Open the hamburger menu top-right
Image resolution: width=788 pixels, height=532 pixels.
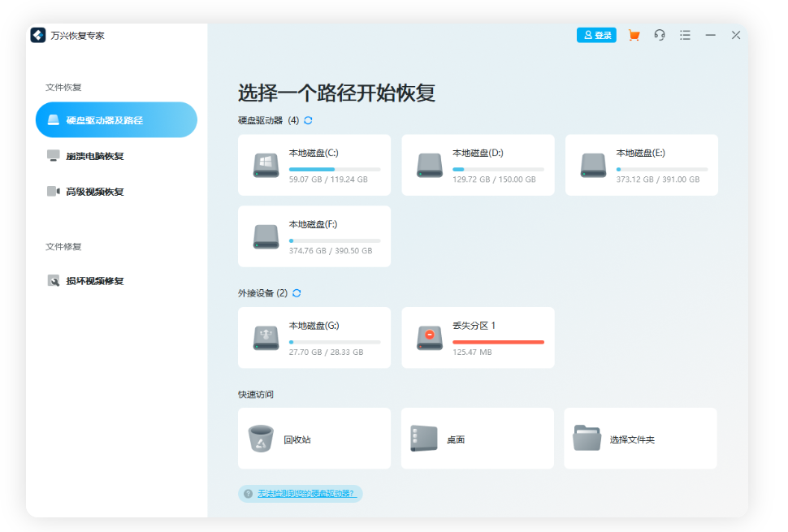tap(685, 35)
